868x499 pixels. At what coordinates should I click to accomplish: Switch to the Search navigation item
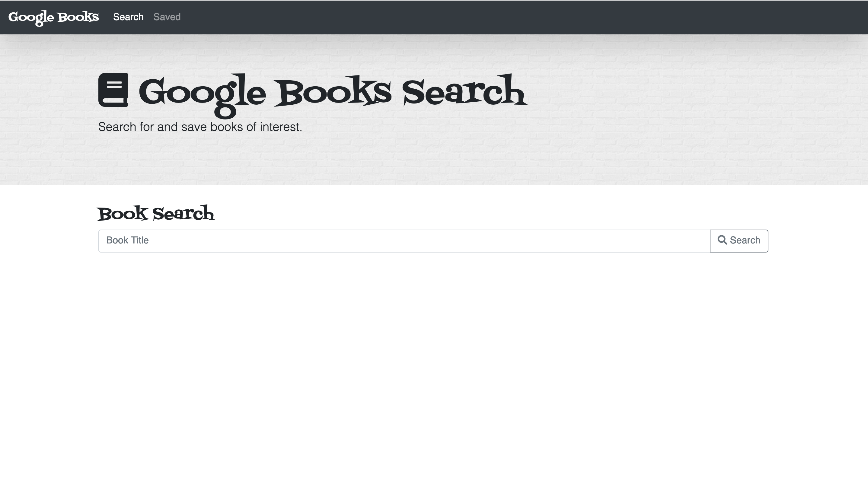[x=128, y=17]
